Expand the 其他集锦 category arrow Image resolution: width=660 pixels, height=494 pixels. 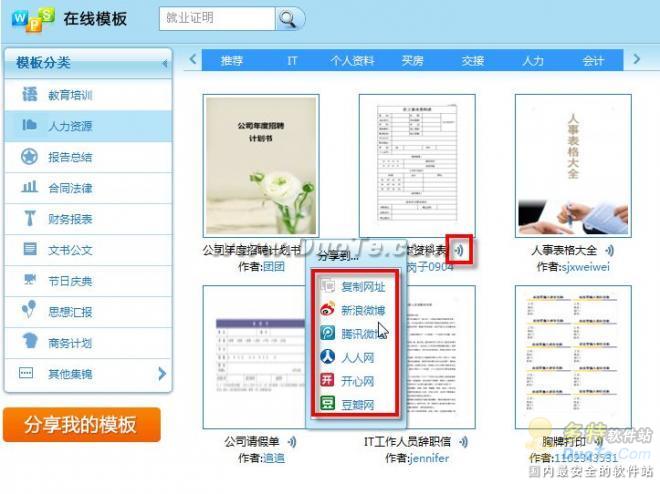click(x=162, y=374)
